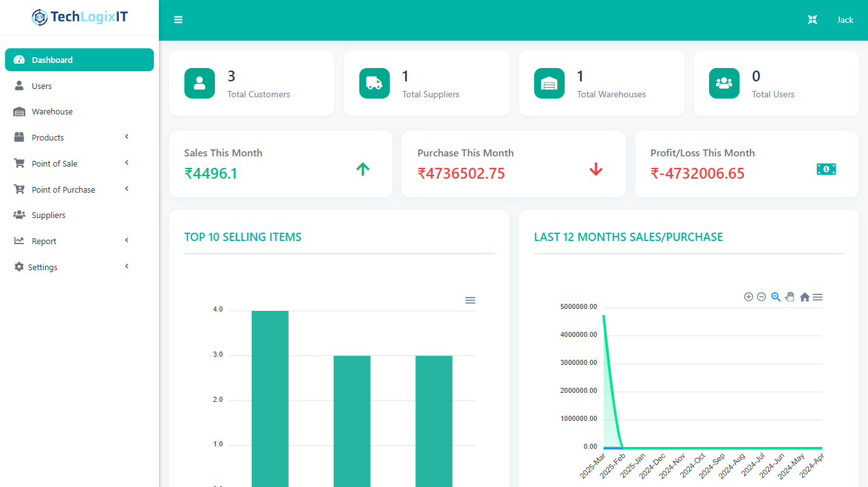Viewport: 868px width, 487px height.
Task: Open Suppliers from the sidebar
Action: coord(48,215)
